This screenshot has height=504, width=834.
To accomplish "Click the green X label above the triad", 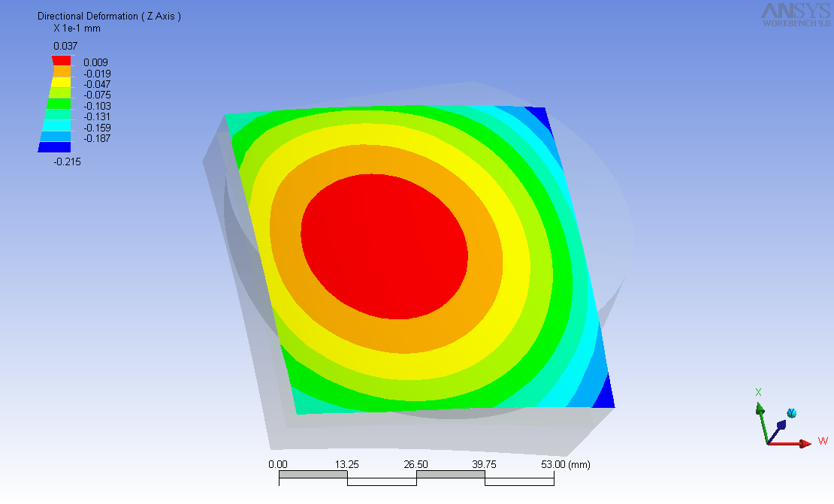I will (758, 392).
